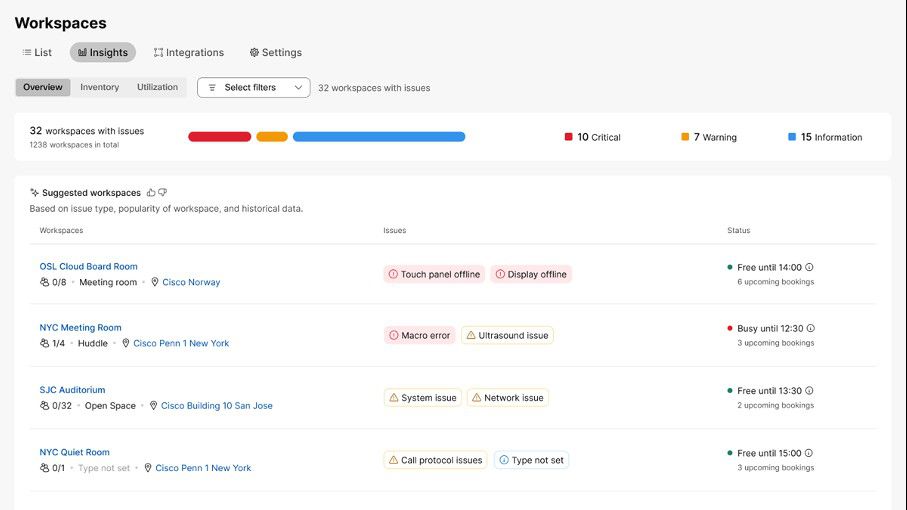
Task: Open the Integrations tab
Action: click(x=189, y=52)
